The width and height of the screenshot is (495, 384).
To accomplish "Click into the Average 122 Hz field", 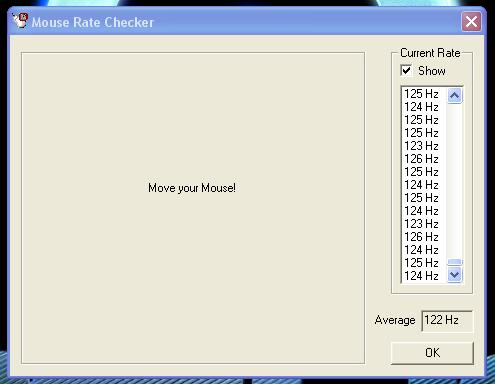I will tap(447, 321).
